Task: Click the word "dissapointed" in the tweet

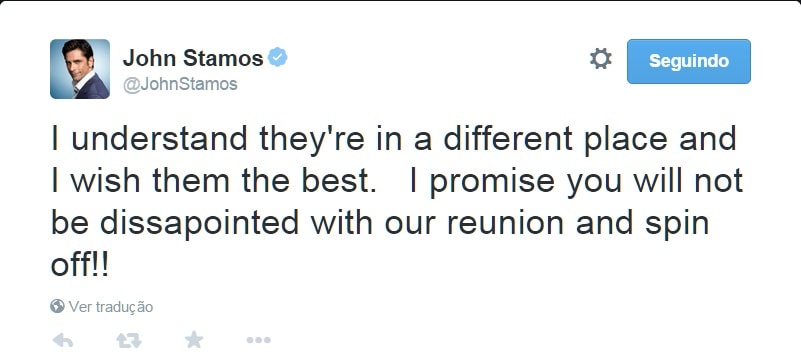Action: tap(199, 223)
